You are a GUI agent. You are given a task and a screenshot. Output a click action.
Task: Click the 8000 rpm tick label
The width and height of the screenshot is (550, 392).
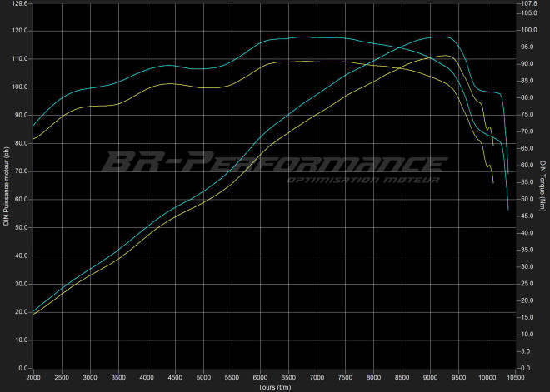(373, 378)
